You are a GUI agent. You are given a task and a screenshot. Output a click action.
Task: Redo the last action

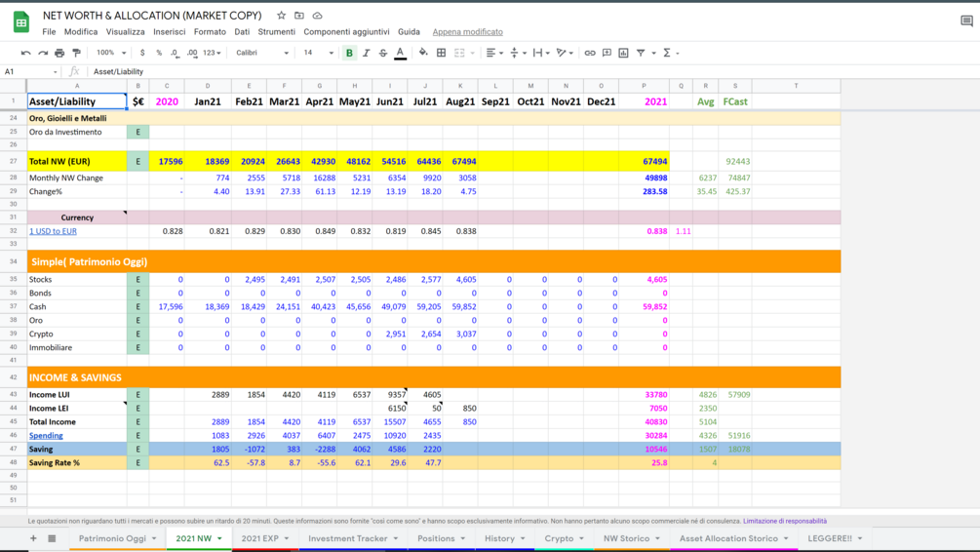coord(43,53)
